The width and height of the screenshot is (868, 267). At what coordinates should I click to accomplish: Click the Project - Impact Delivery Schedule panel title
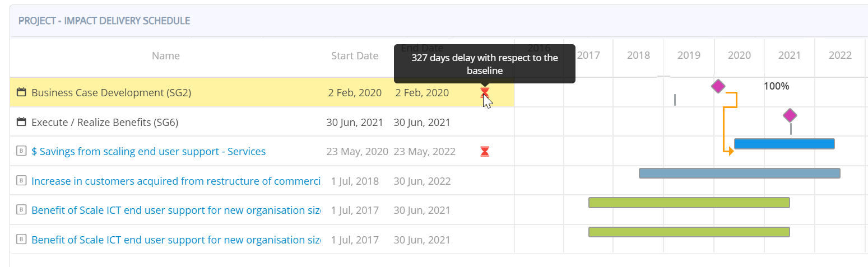(104, 21)
